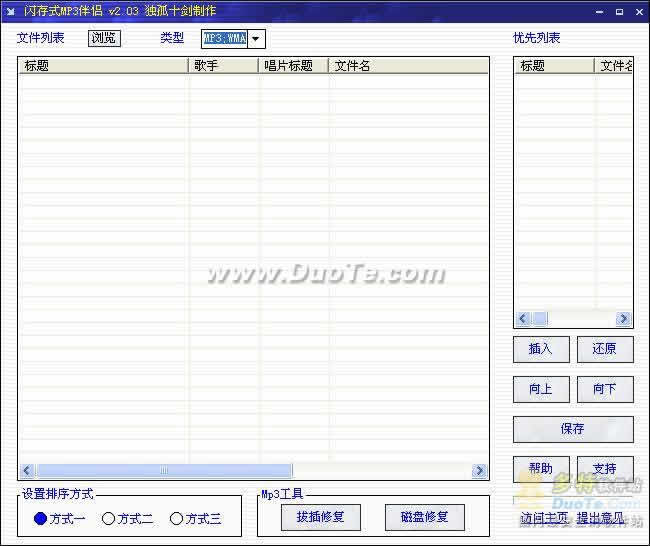The height and width of the screenshot is (546, 650).
Task: Sort file list by 歌手 column
Action: point(224,66)
